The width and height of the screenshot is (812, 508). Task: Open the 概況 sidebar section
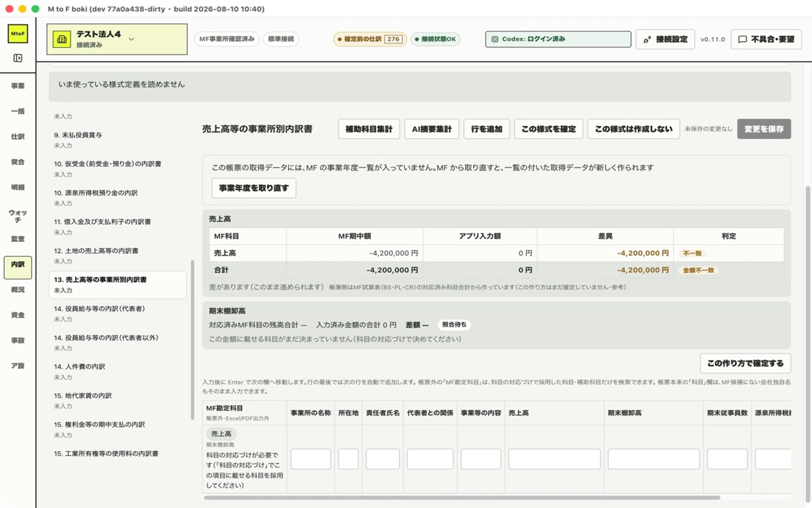18,290
